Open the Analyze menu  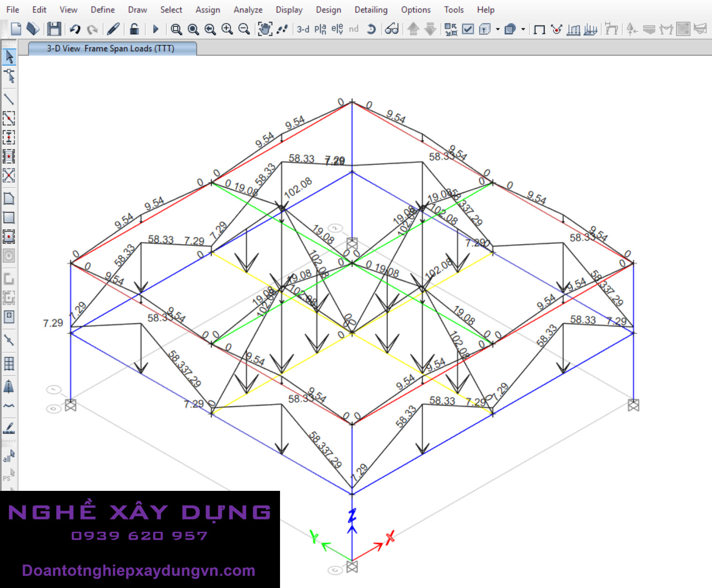(248, 10)
